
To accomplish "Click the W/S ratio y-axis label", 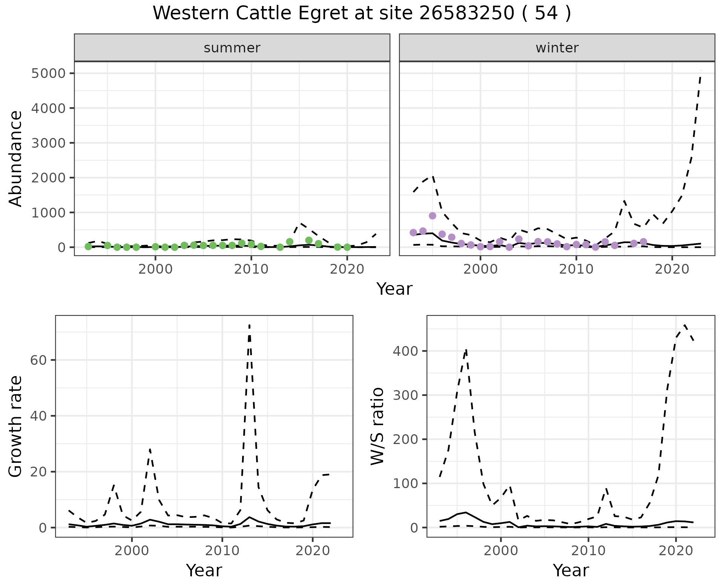I will pyautogui.click(x=377, y=426).
